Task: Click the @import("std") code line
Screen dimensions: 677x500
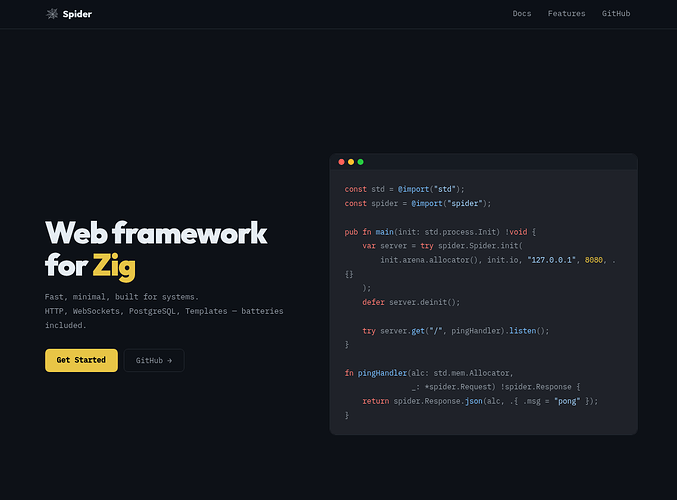Action: coord(405,189)
